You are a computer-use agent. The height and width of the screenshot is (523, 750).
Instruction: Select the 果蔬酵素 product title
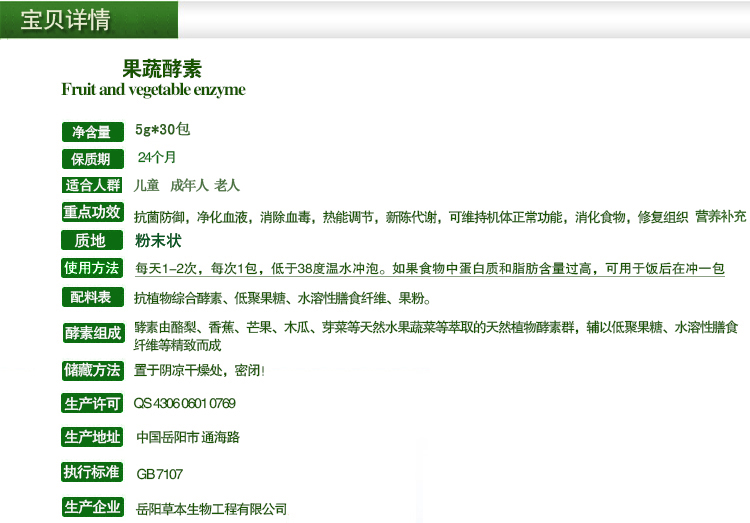click(161, 69)
